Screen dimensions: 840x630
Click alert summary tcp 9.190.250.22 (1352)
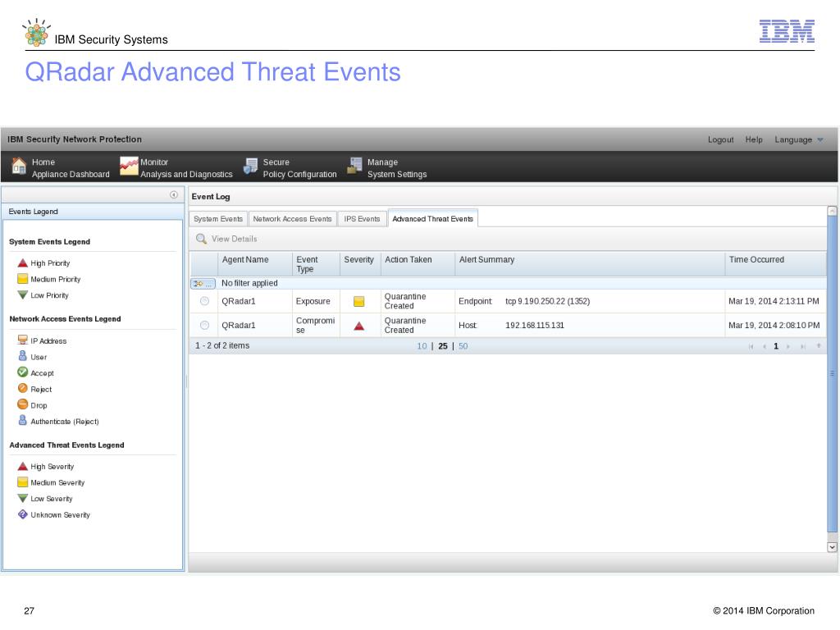547,301
